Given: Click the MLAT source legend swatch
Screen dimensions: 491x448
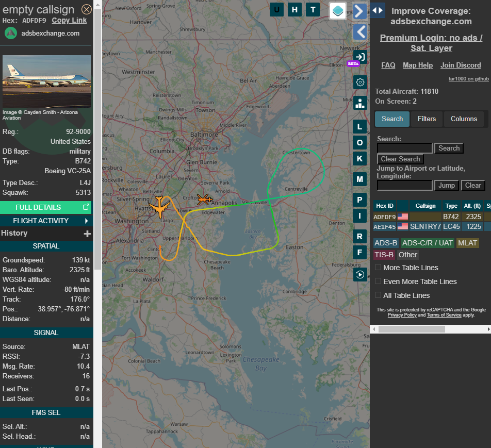Looking at the screenshot, I should coord(467,243).
